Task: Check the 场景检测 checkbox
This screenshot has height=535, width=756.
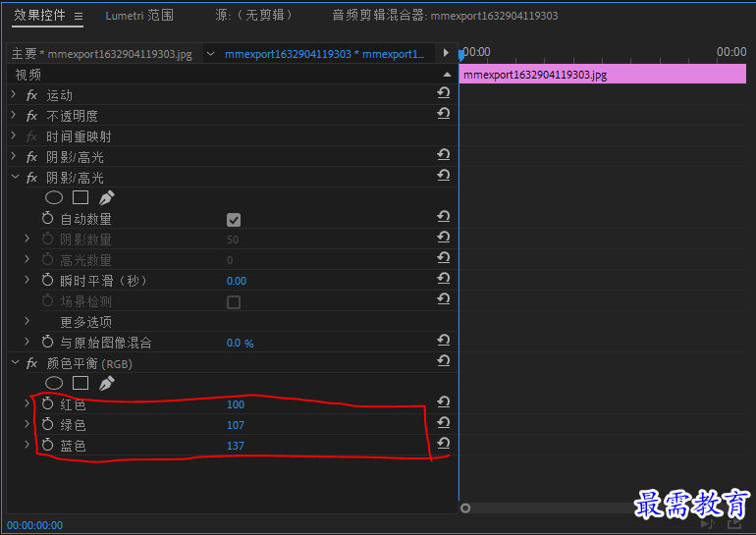Action: coord(234,302)
